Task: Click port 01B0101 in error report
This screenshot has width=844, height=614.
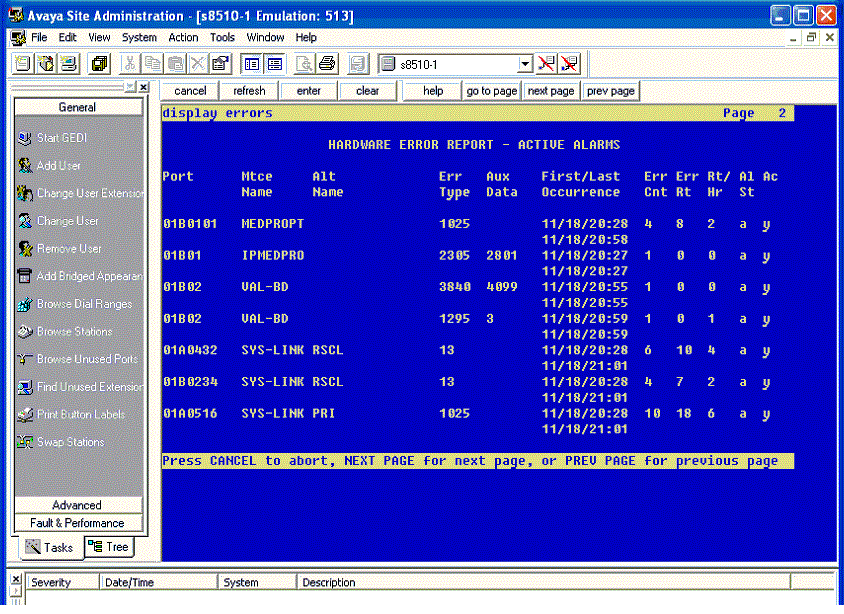Action: 190,223
